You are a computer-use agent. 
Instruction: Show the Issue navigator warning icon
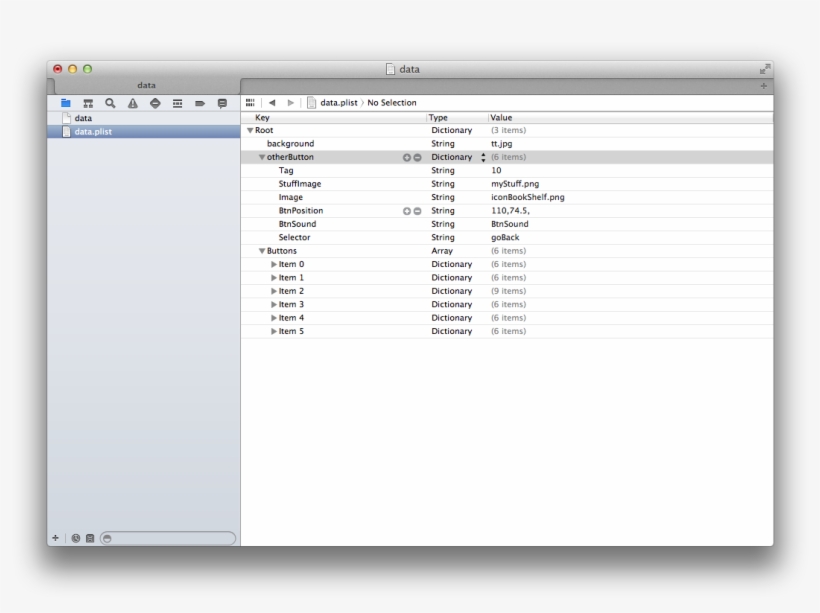pos(132,103)
